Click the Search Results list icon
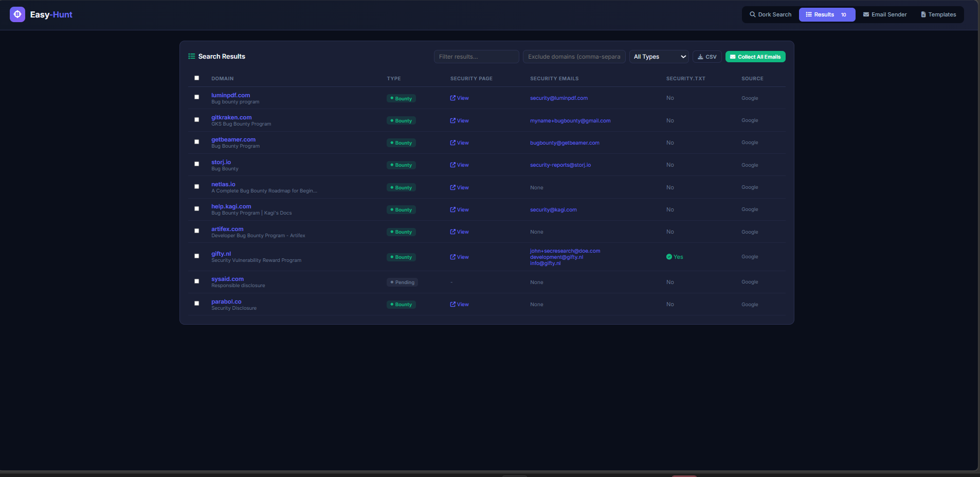This screenshot has height=477, width=980. 192,56
